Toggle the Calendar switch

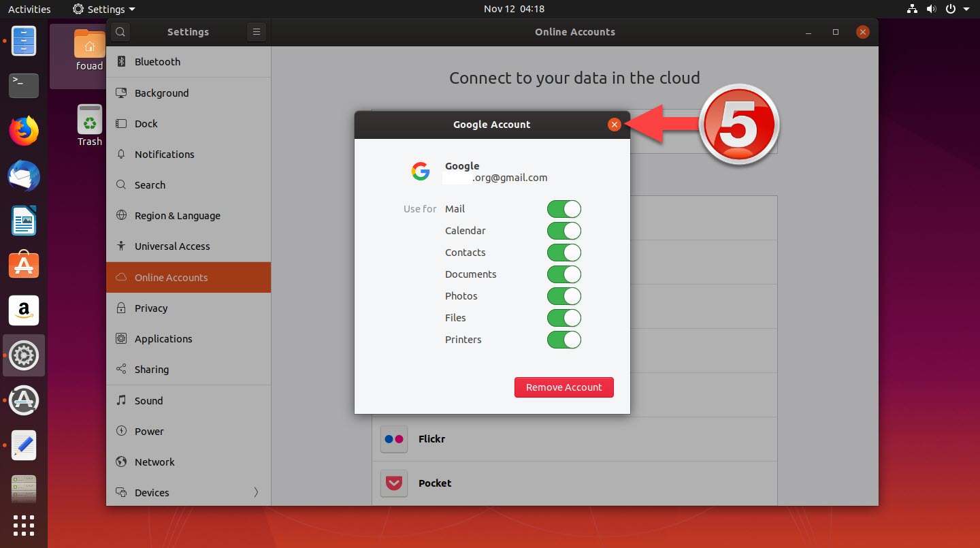[564, 231]
